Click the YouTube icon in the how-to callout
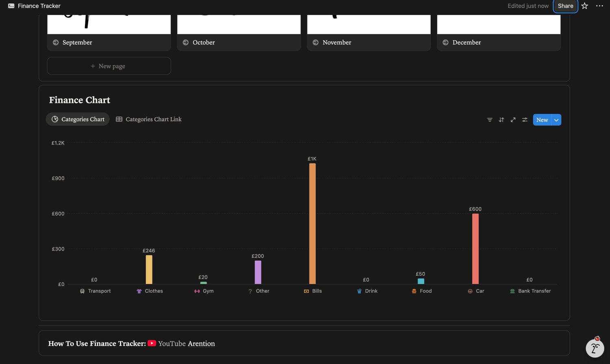 coord(152,343)
